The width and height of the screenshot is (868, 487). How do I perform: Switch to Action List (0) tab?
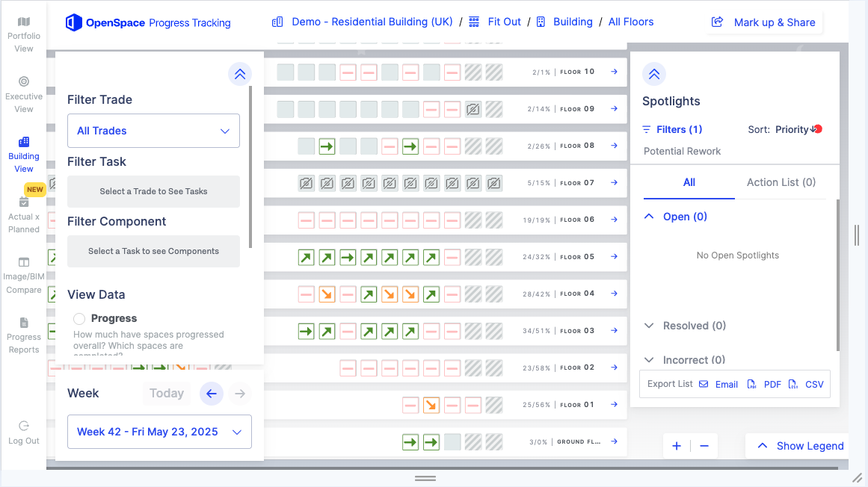click(x=781, y=182)
